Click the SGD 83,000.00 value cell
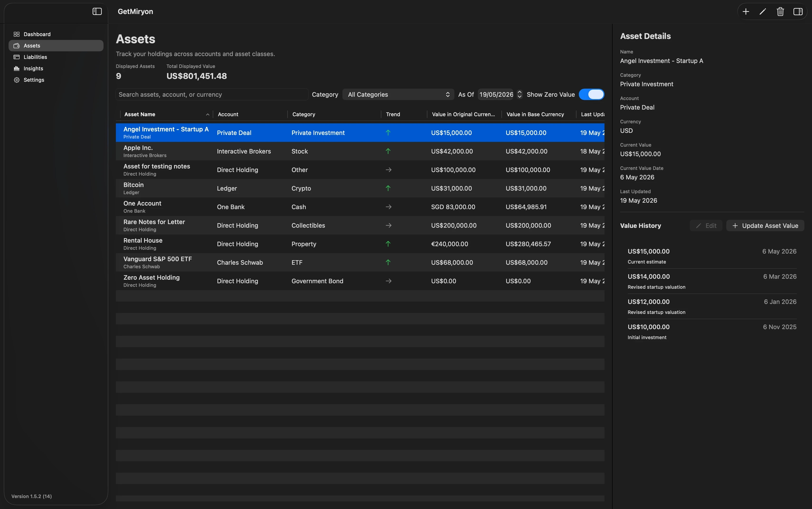The width and height of the screenshot is (812, 509). 453,207
